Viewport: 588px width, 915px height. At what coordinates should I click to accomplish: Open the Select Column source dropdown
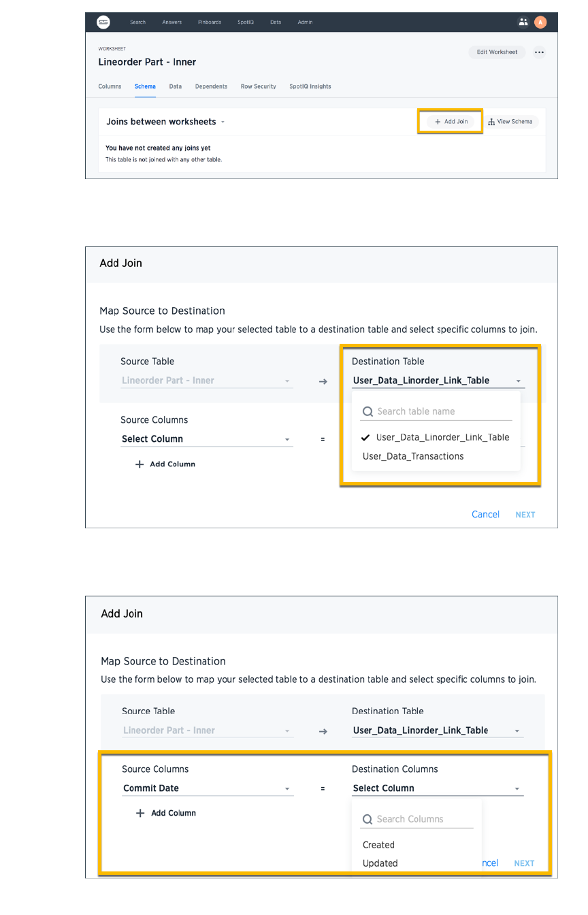click(206, 439)
